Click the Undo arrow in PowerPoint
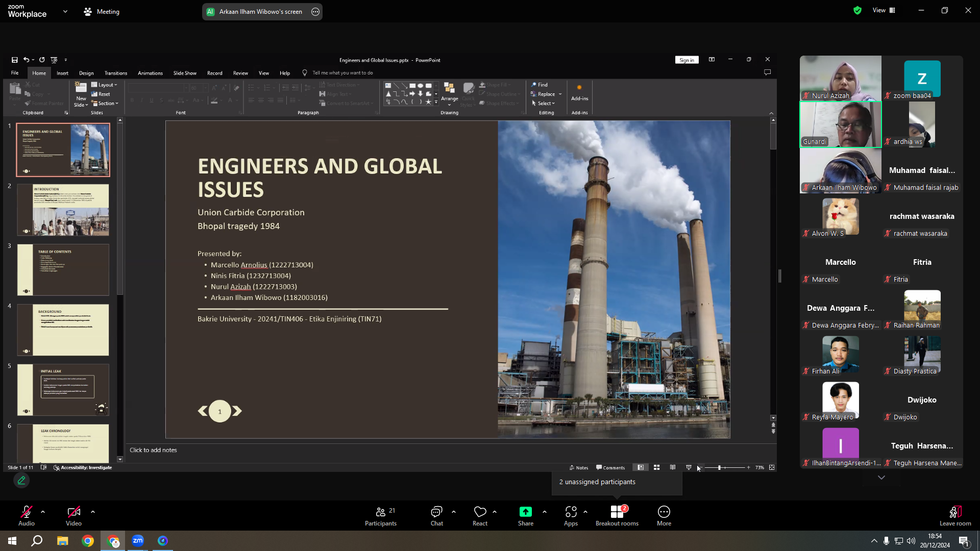Viewport: 980px width, 551px height. coord(26,60)
